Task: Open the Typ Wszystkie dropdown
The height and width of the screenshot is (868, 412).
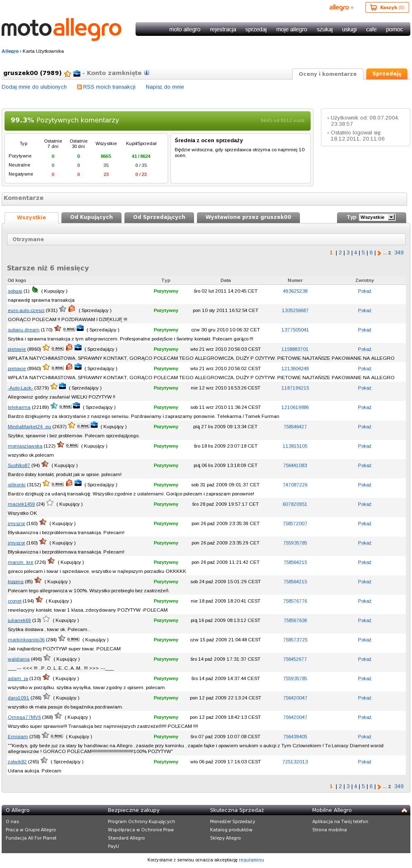Action: [377, 217]
